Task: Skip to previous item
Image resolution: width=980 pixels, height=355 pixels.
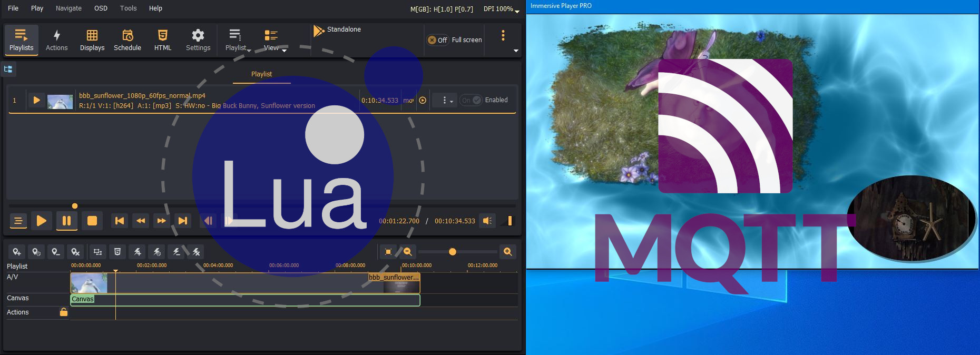Action: [120, 221]
